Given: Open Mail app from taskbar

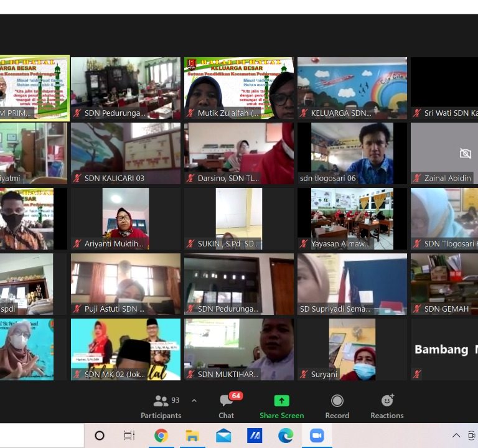Looking at the screenshot, I should [223, 436].
